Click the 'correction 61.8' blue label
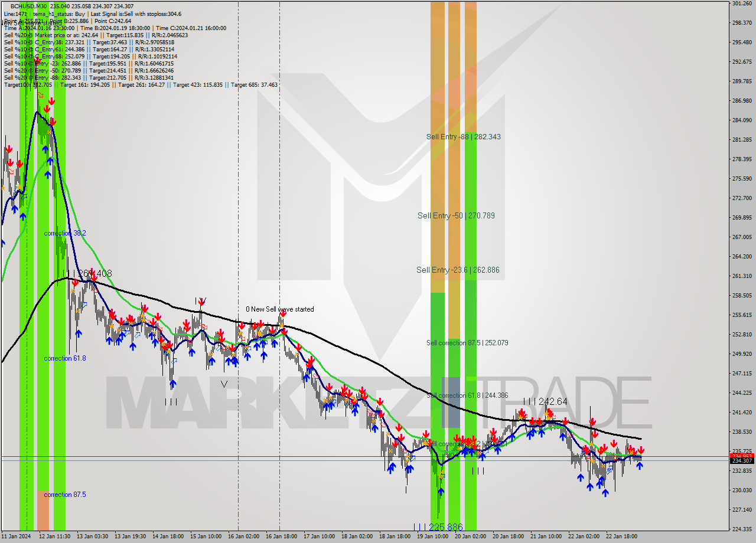The width and height of the screenshot is (756, 543). [65, 359]
